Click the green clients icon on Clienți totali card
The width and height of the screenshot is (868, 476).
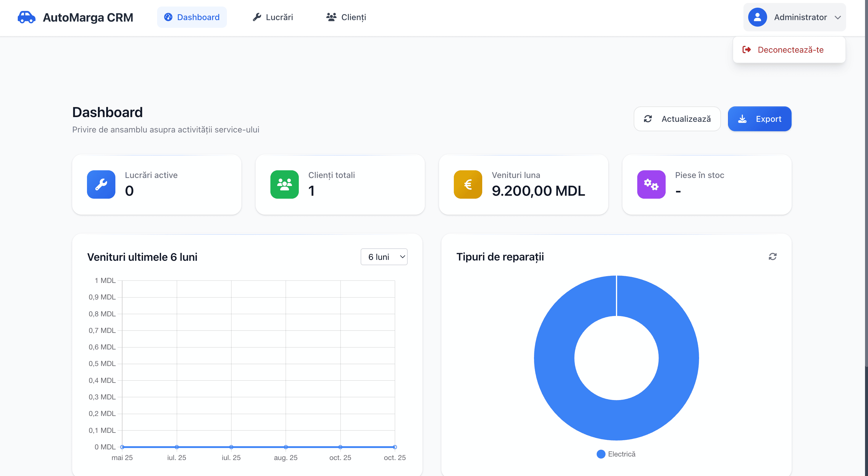click(x=285, y=184)
